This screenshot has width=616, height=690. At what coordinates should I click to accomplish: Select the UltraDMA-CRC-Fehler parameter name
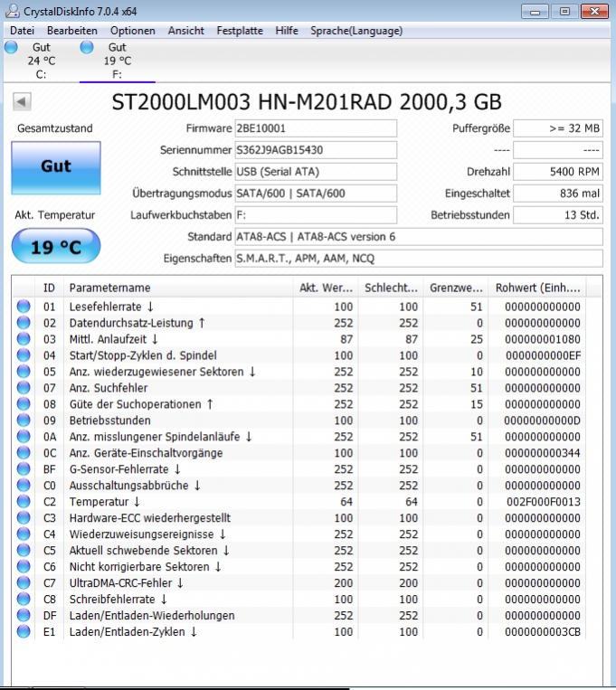(x=126, y=583)
